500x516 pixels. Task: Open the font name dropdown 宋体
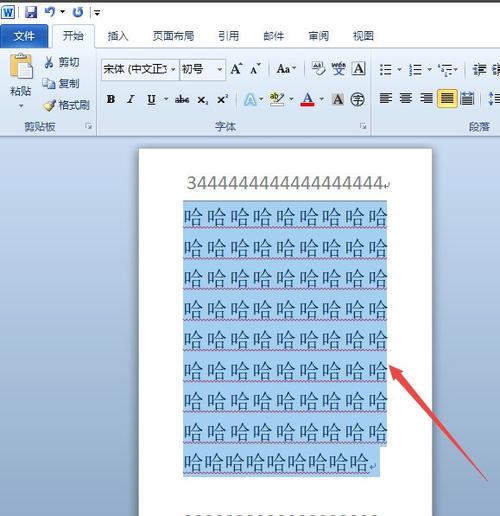coord(140,69)
